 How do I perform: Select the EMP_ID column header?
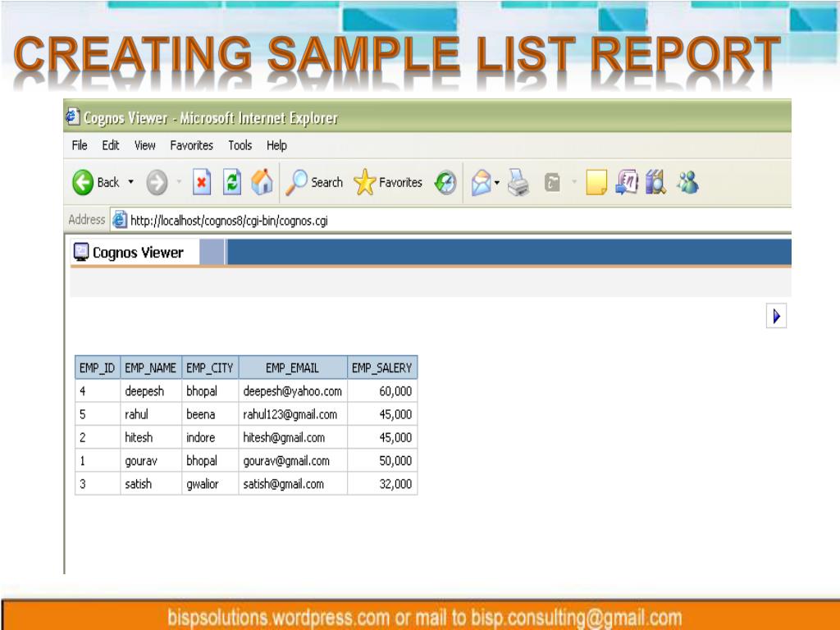98,368
